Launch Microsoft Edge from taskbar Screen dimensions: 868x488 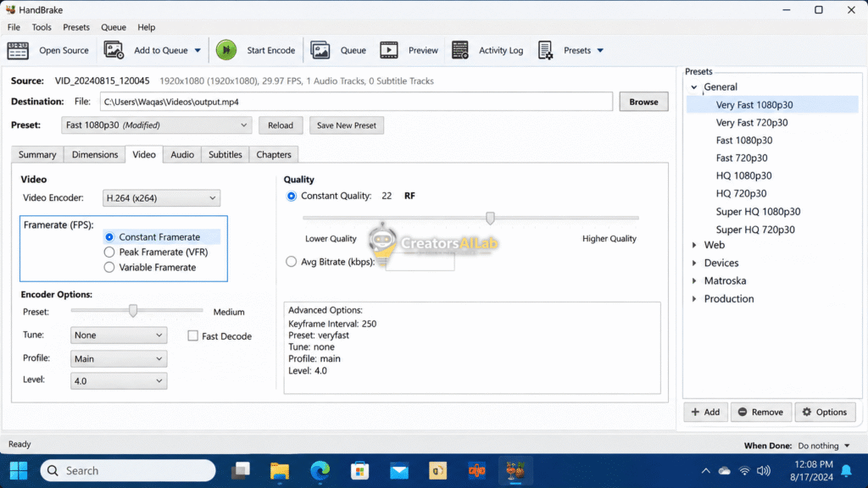tap(320, 471)
